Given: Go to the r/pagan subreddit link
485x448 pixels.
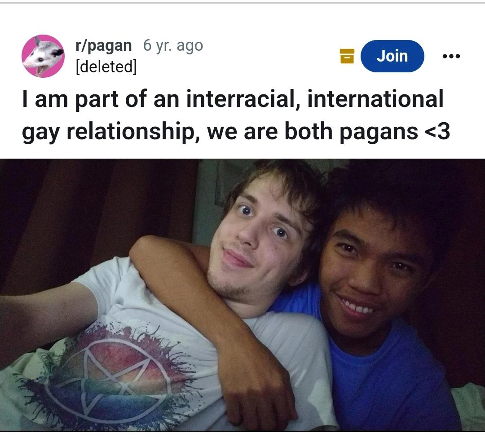Looking at the screenshot, I should [104, 45].
